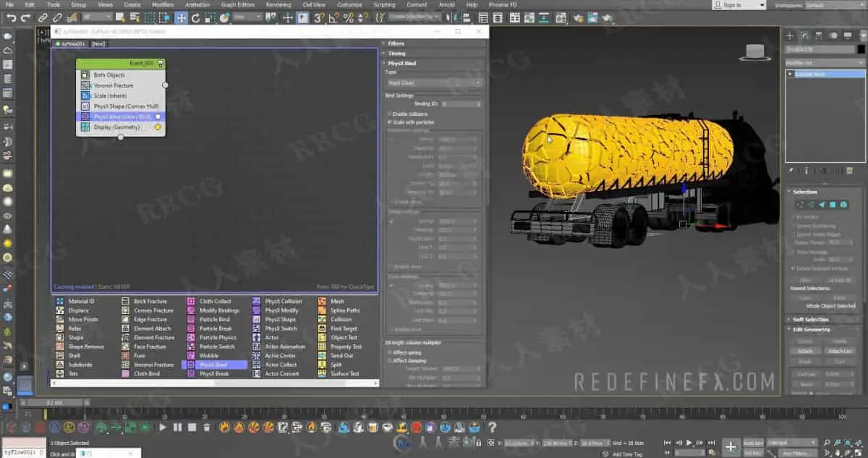Toggle the Affect damping checkbox

tap(390, 360)
